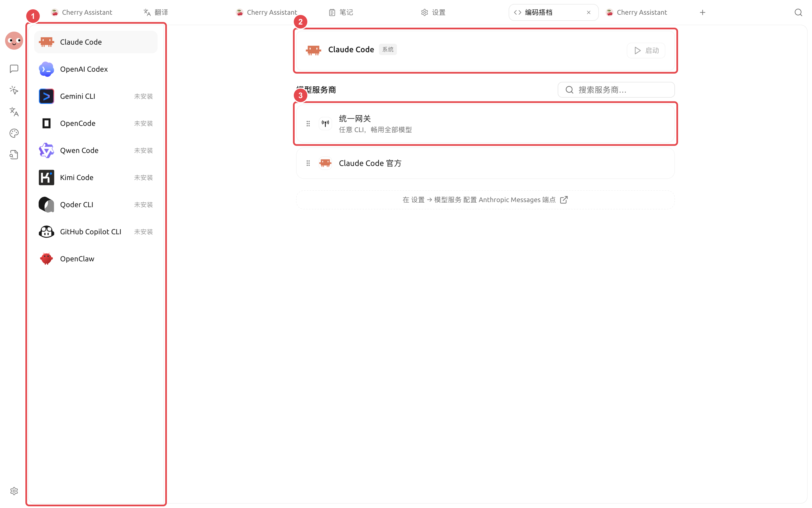
Task: Select Qoder CLI in the list
Action: (x=96, y=205)
